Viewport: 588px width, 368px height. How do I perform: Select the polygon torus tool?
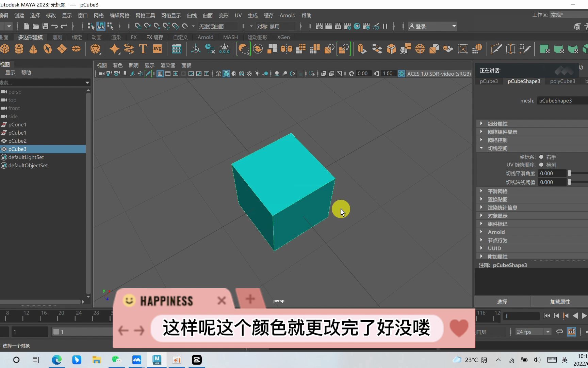tap(47, 49)
